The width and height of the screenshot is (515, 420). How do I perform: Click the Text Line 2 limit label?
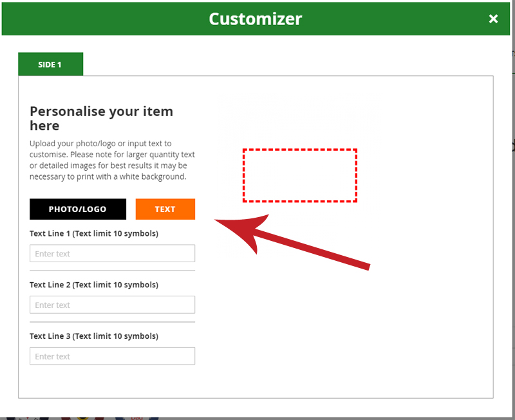pyautogui.click(x=94, y=285)
